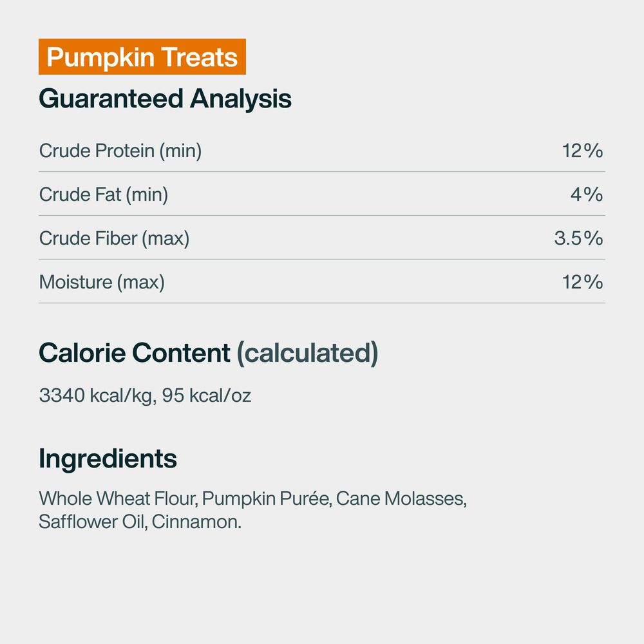Click the orange Pumpkin Treats label

[x=142, y=57]
